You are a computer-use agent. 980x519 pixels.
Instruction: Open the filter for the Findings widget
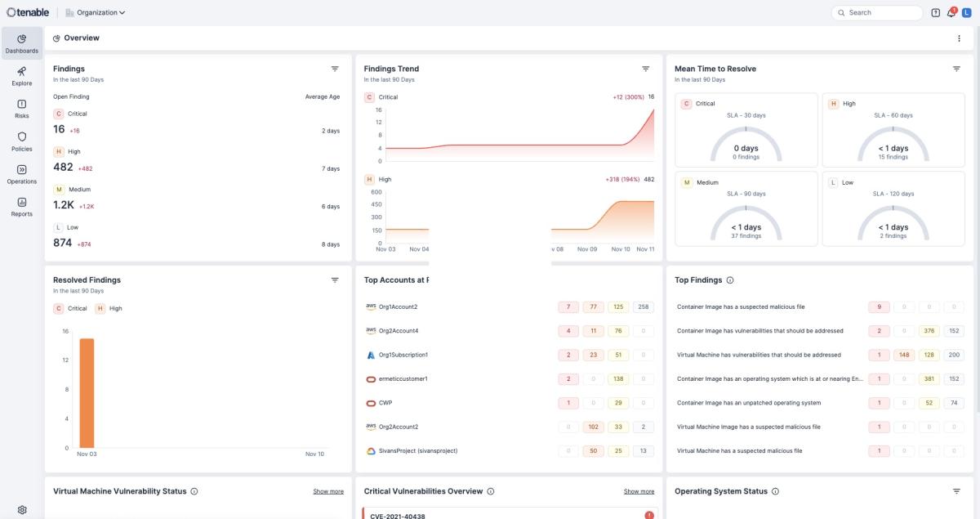tap(334, 69)
